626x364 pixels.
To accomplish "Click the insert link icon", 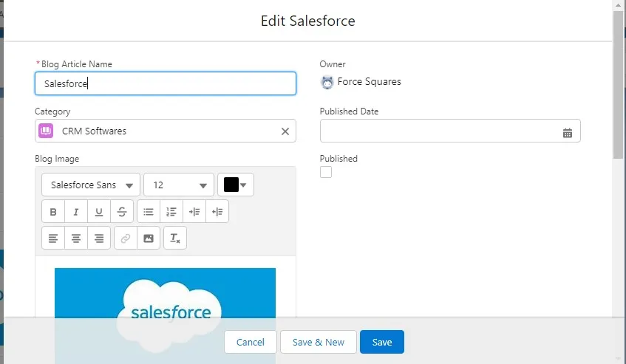I will pos(126,238).
